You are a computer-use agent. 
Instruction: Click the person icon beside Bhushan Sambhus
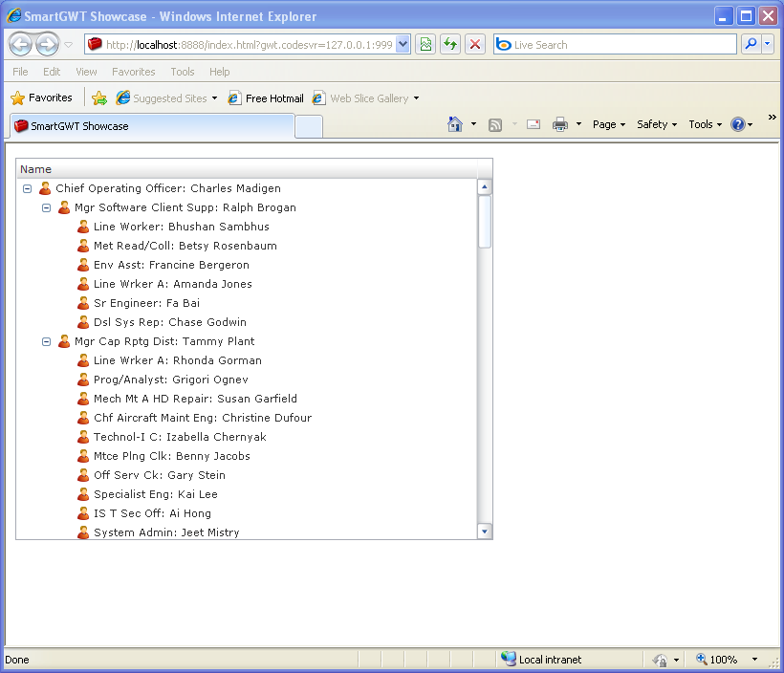83,227
